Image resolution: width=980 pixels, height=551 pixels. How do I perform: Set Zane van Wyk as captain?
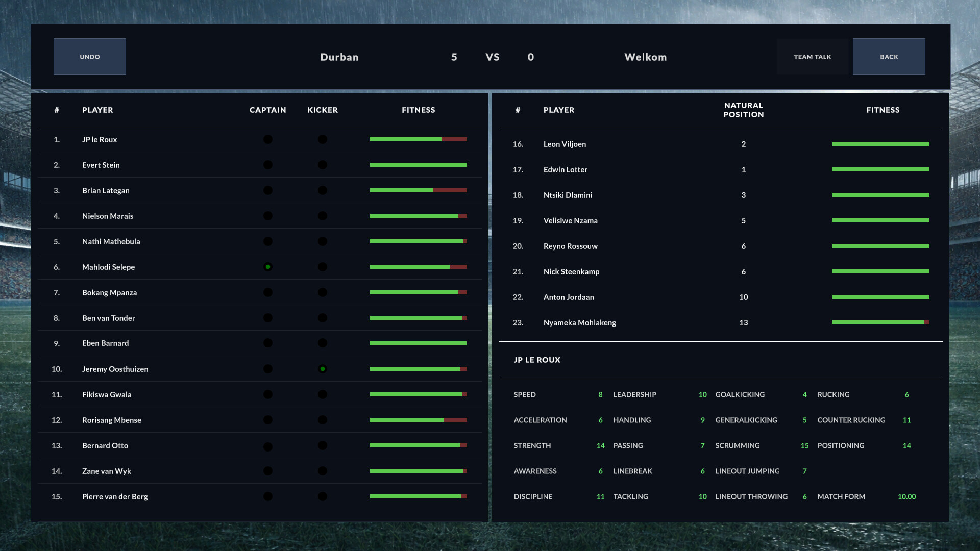(268, 471)
